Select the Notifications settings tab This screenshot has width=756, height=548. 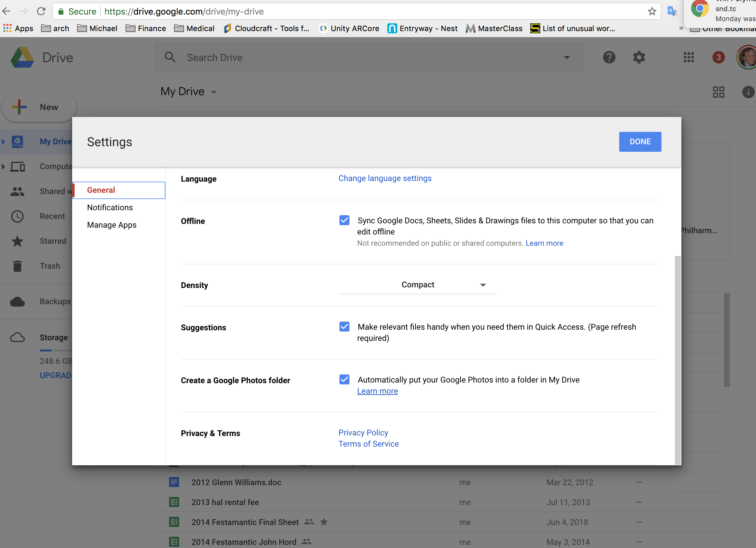110,207
